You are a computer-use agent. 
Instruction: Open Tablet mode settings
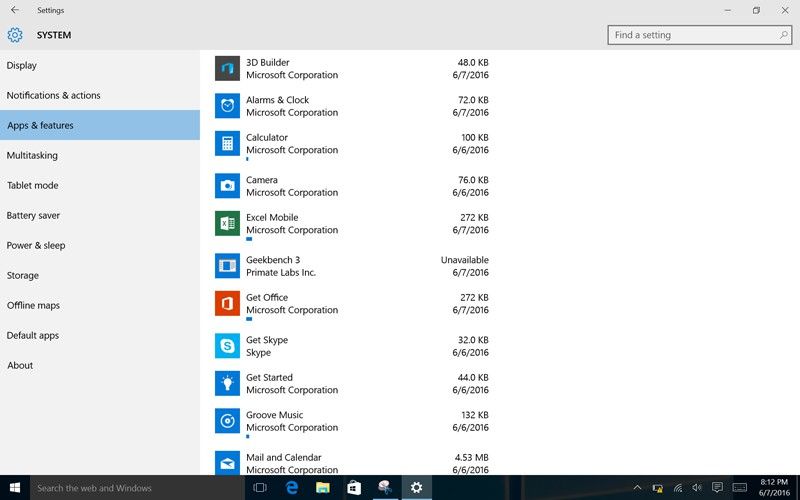tap(99, 185)
